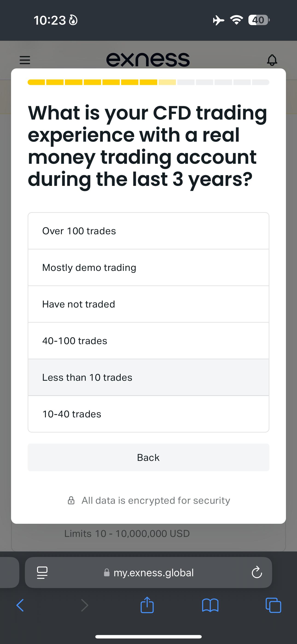
Task: Choose the 'Mostly demo trading' answer
Action: tap(148, 267)
